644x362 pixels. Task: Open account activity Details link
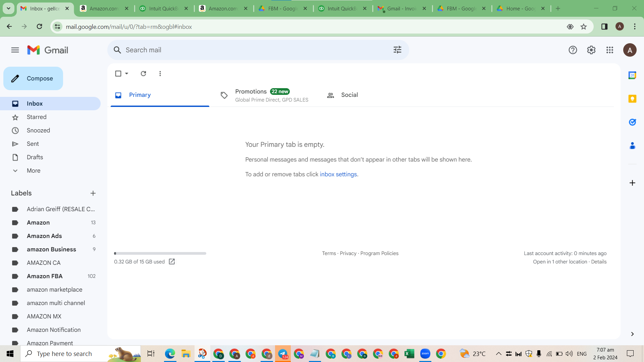pos(599,262)
